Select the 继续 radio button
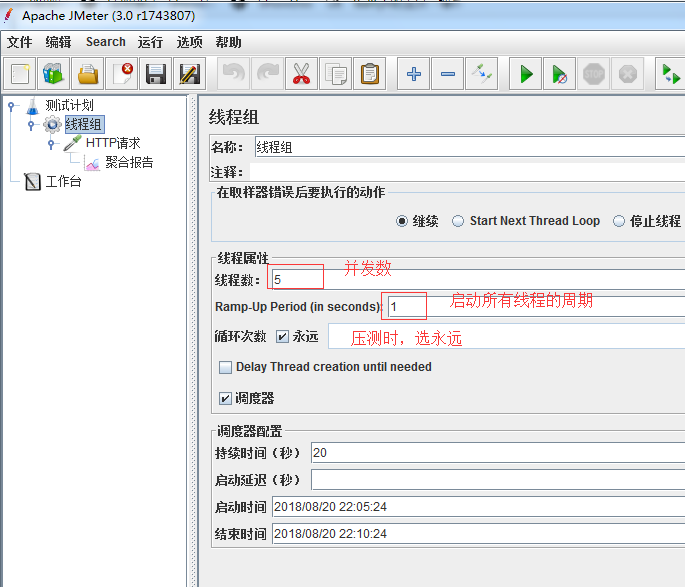Image resolution: width=685 pixels, height=587 pixels. (401, 221)
